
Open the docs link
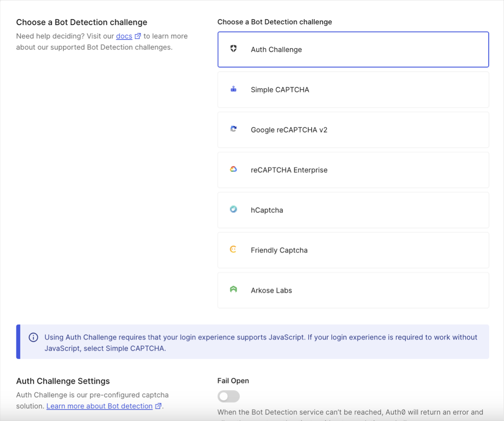(x=124, y=36)
